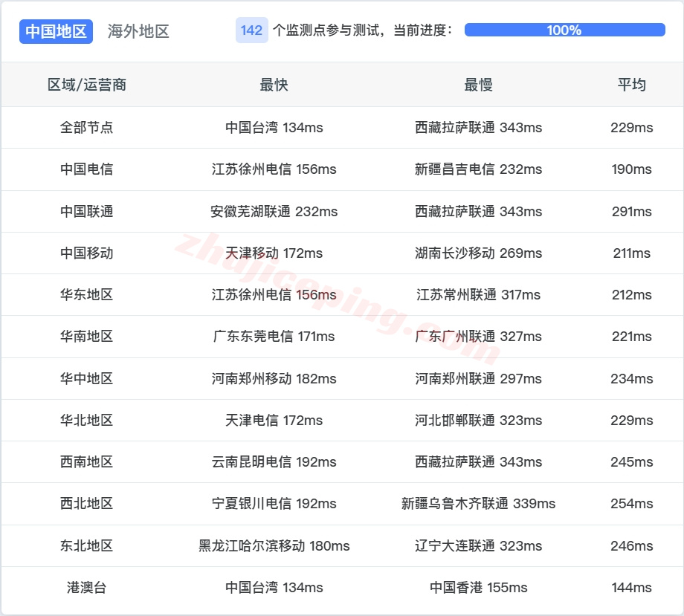Select the 中国电信 row label

87,169
